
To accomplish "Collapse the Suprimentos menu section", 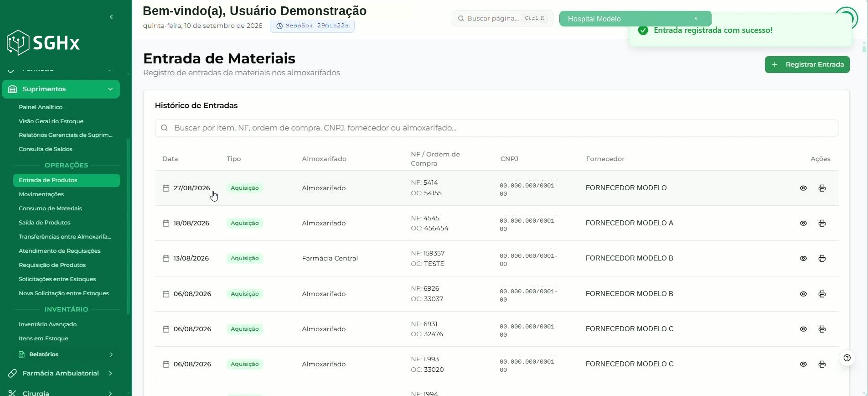I will coord(110,89).
